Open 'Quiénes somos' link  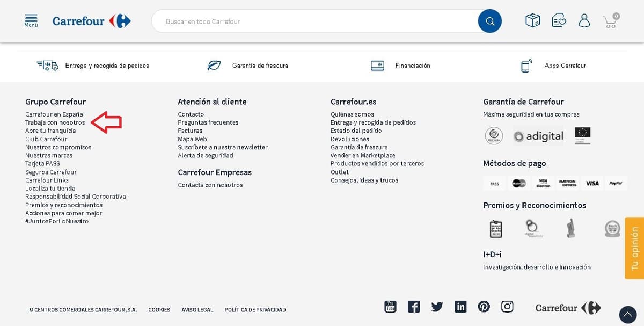[x=352, y=114]
